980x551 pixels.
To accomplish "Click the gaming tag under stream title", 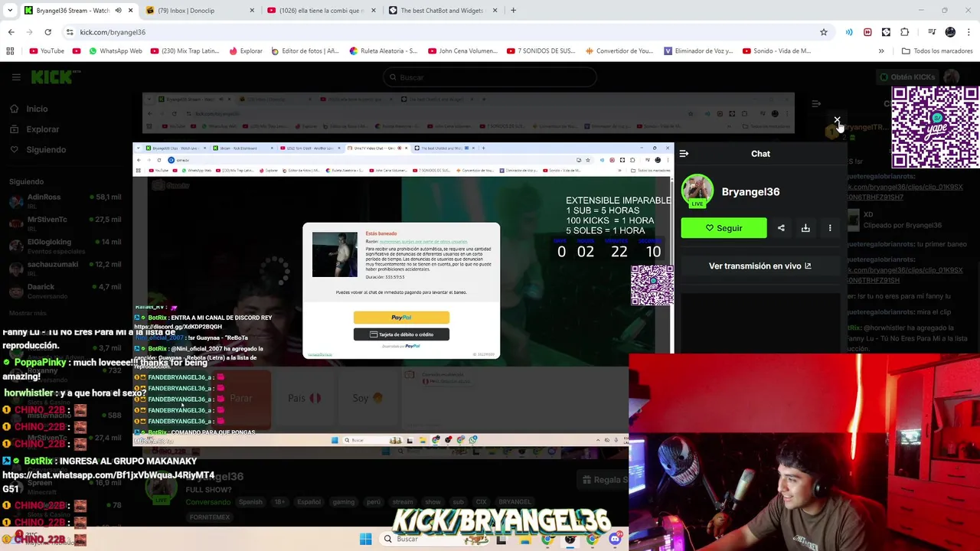I will [x=343, y=502].
